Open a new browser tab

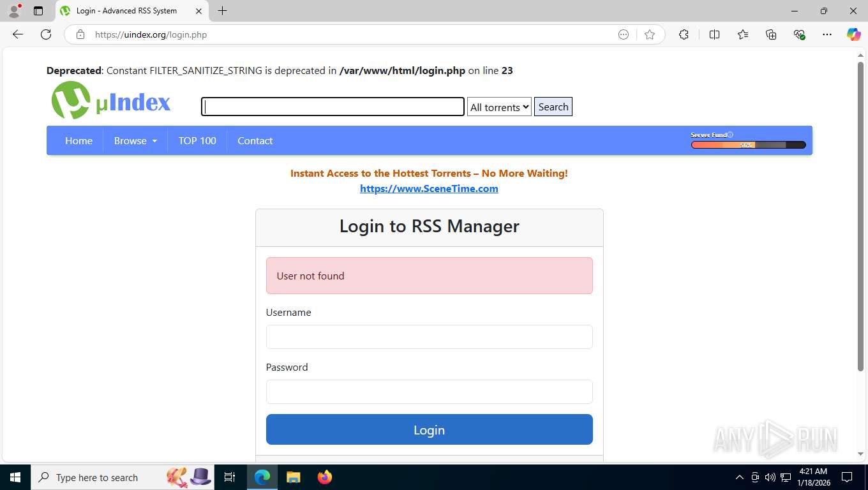click(x=222, y=11)
